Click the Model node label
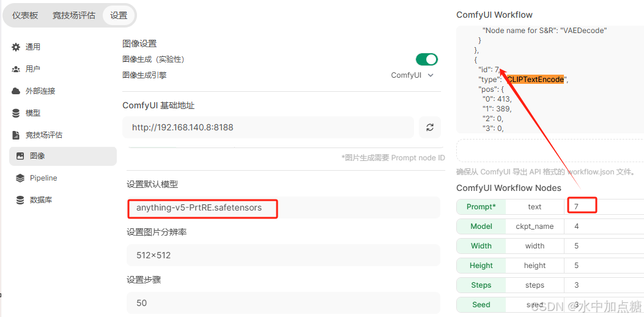Viewport: 644px width, 317px height. (x=481, y=226)
